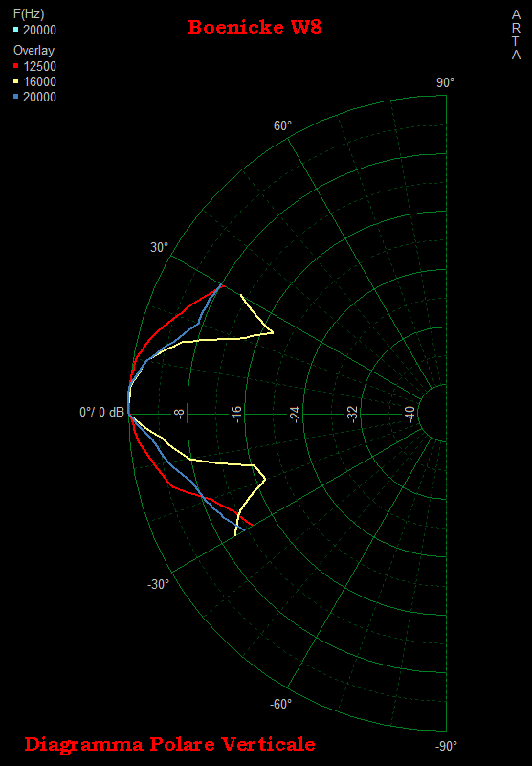Select the 16000 overlay legend label
The height and width of the screenshot is (766, 532).
39,81
